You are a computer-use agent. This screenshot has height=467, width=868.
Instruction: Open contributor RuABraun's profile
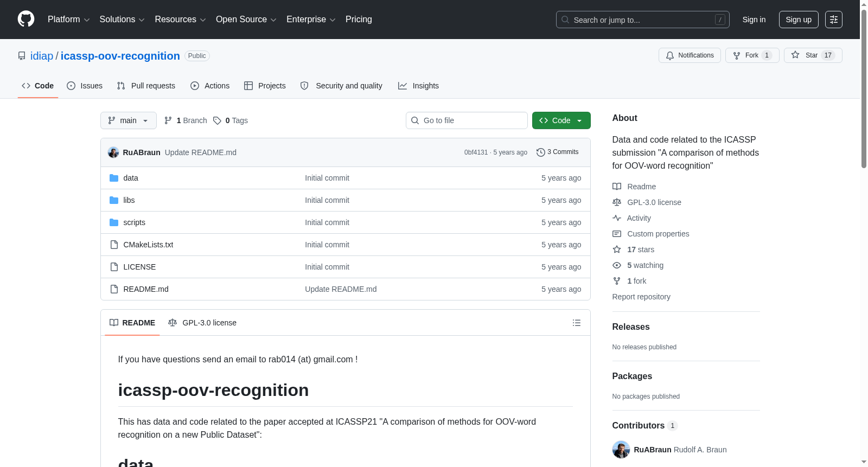tap(653, 450)
